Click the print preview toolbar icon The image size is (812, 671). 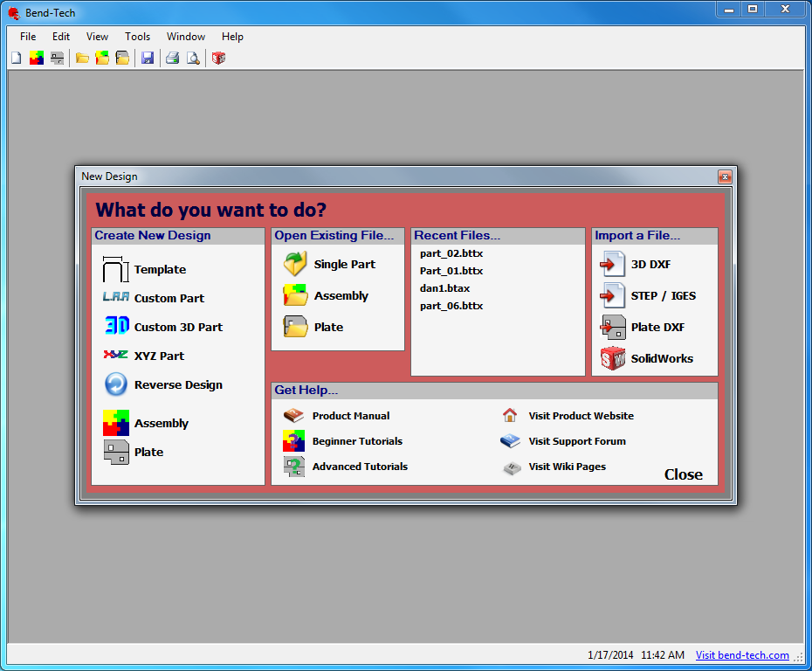(193, 58)
